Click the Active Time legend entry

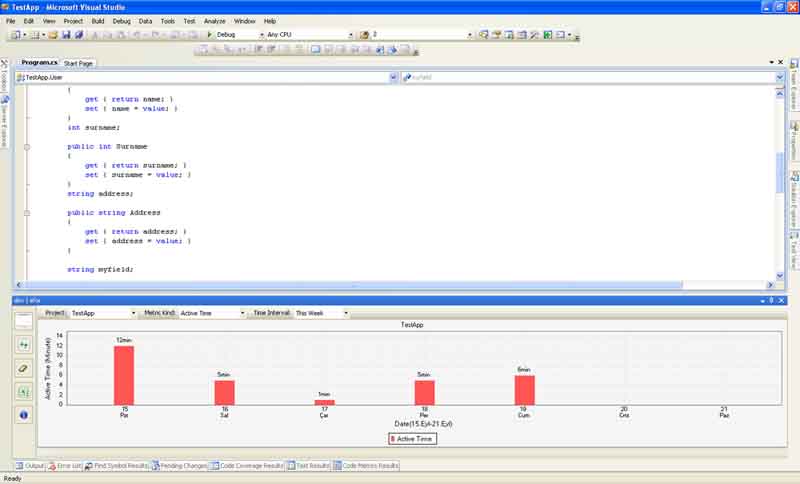point(412,439)
